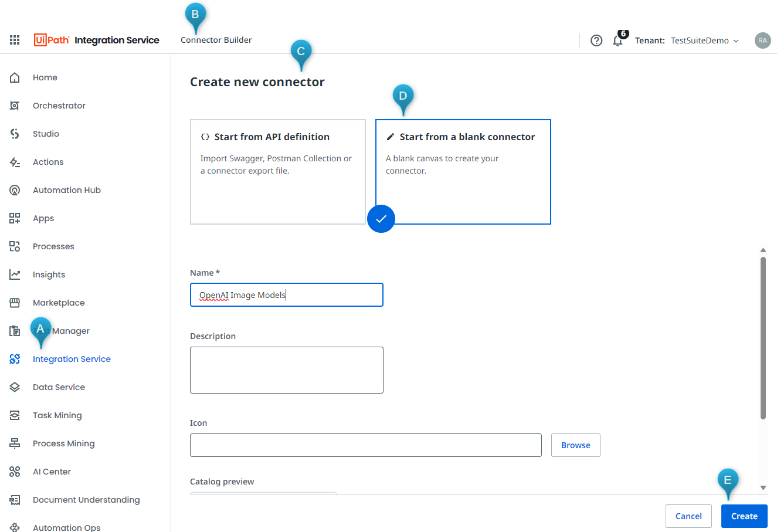
Task: Click the Apps sidebar icon
Action: pos(15,218)
